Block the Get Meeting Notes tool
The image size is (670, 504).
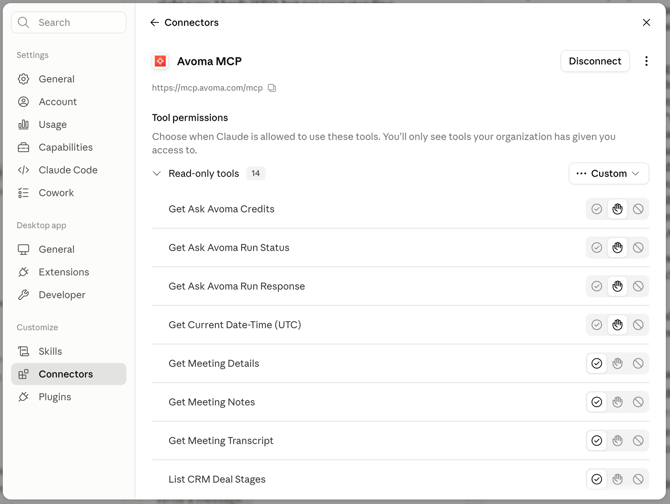[638, 402]
